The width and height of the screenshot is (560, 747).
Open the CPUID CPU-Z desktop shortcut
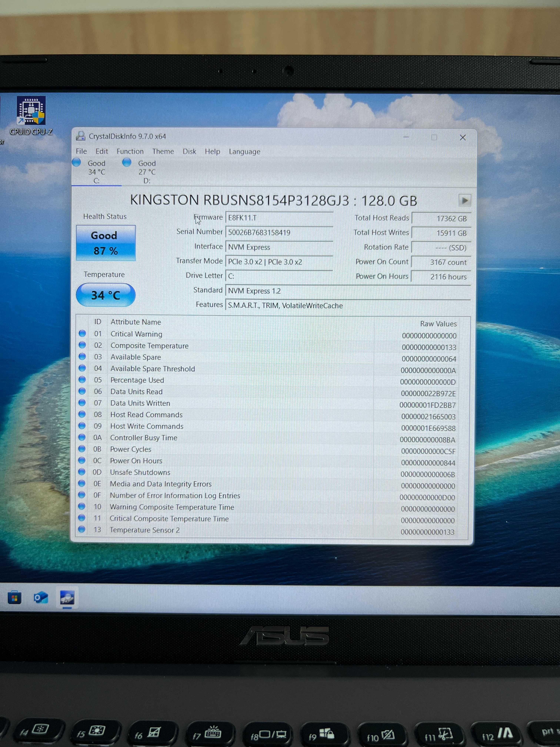click(x=31, y=116)
